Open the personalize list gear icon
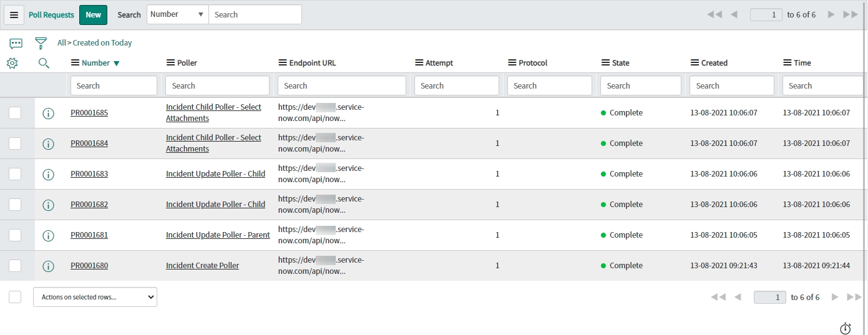This screenshot has width=868, height=335. tap(12, 63)
